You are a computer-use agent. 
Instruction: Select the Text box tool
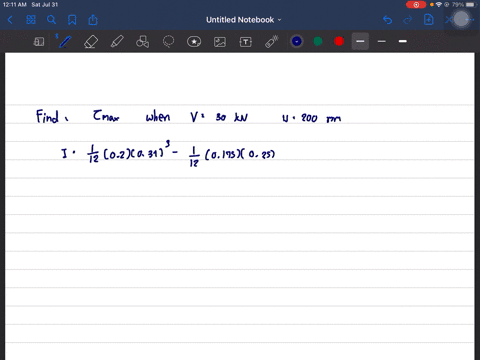[x=246, y=42]
